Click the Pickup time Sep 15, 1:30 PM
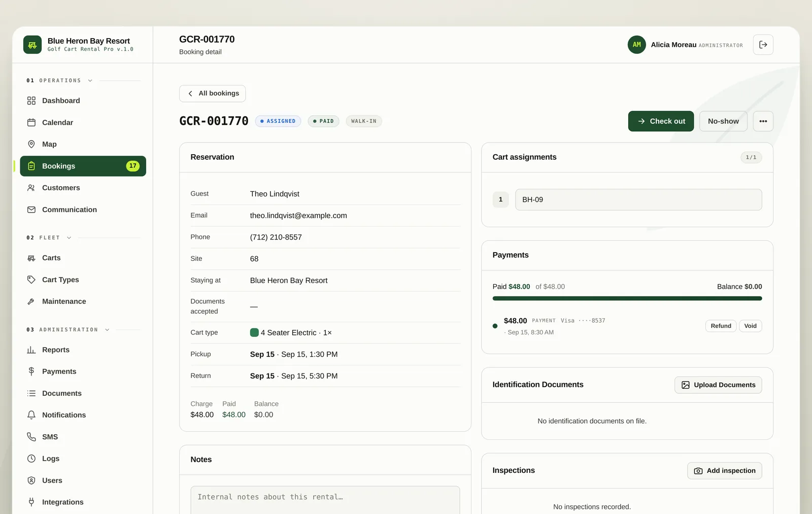Screen dimensions: 812x514 pyautogui.click(x=309, y=355)
